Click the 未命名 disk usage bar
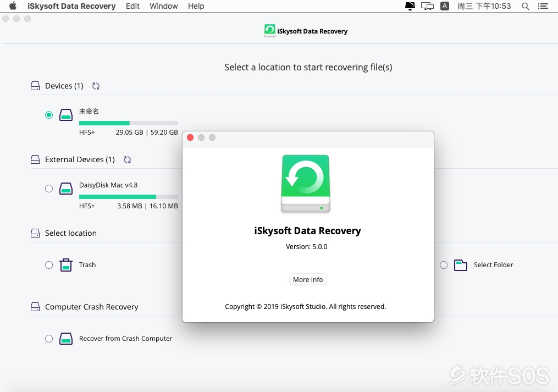 click(129, 123)
